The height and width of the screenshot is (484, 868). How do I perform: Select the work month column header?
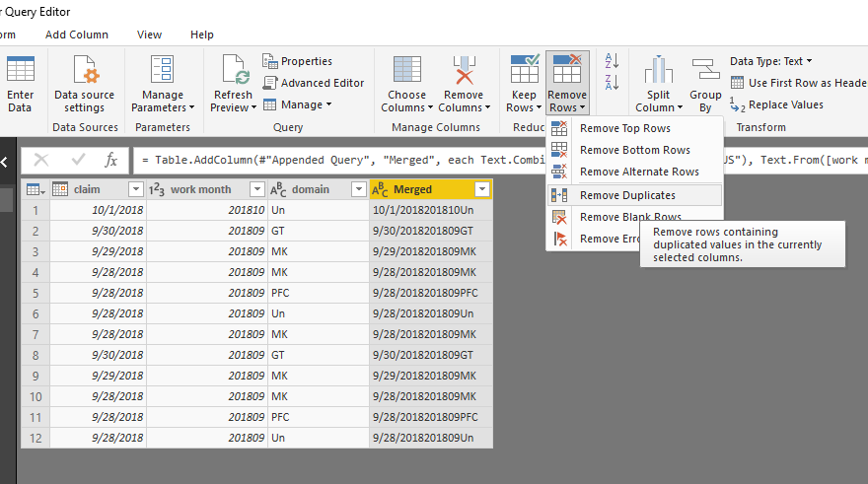click(207, 189)
